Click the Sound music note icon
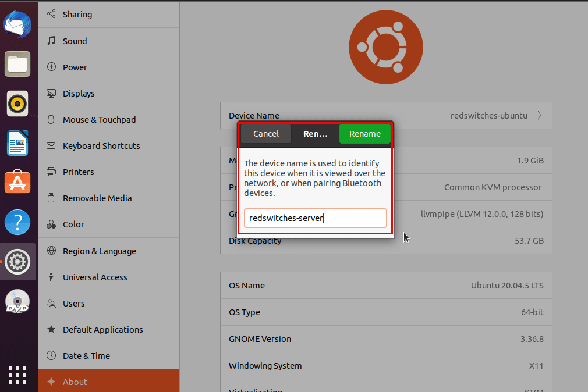The image size is (588, 392). point(51,41)
